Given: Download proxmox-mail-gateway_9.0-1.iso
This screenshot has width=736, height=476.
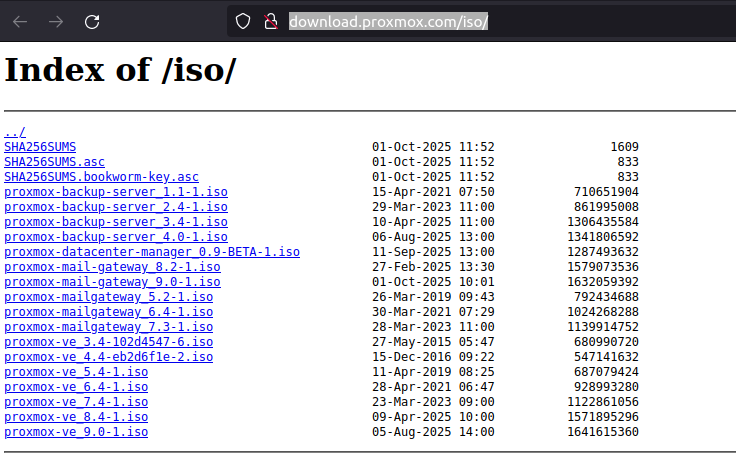Looking at the screenshot, I should coord(112,282).
